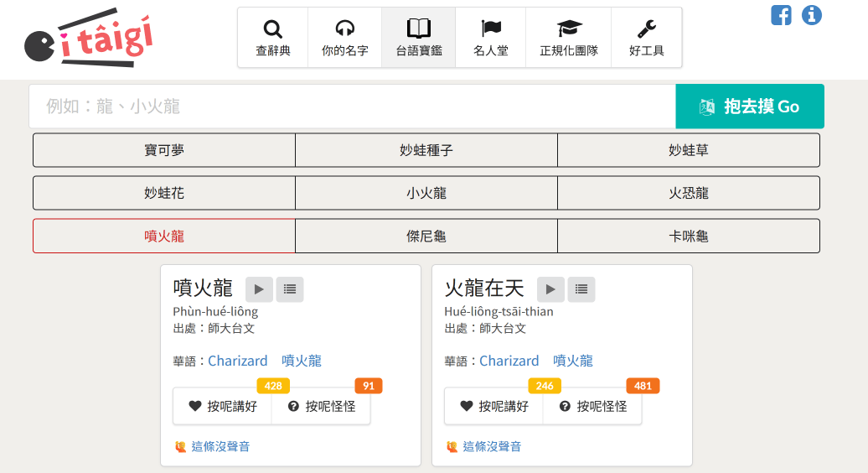Viewport: 868px width, 473px height.
Task: Vote 按呢講好 on 噴火龍 card
Action: point(223,406)
